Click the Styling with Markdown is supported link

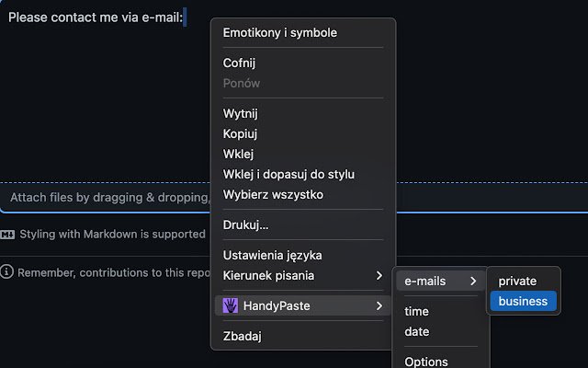[112, 235]
